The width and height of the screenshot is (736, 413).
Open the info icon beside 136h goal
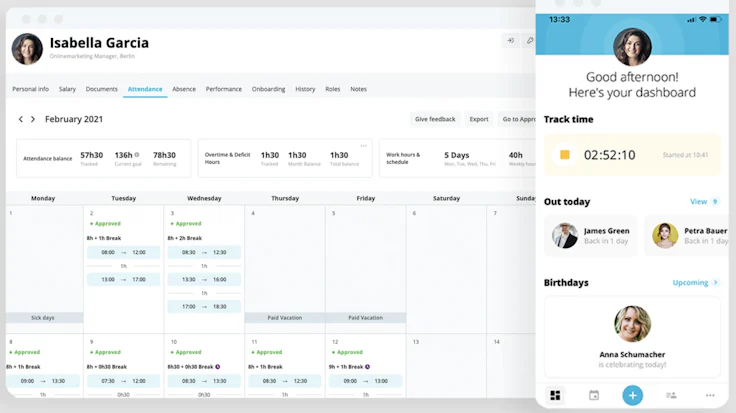pos(137,154)
